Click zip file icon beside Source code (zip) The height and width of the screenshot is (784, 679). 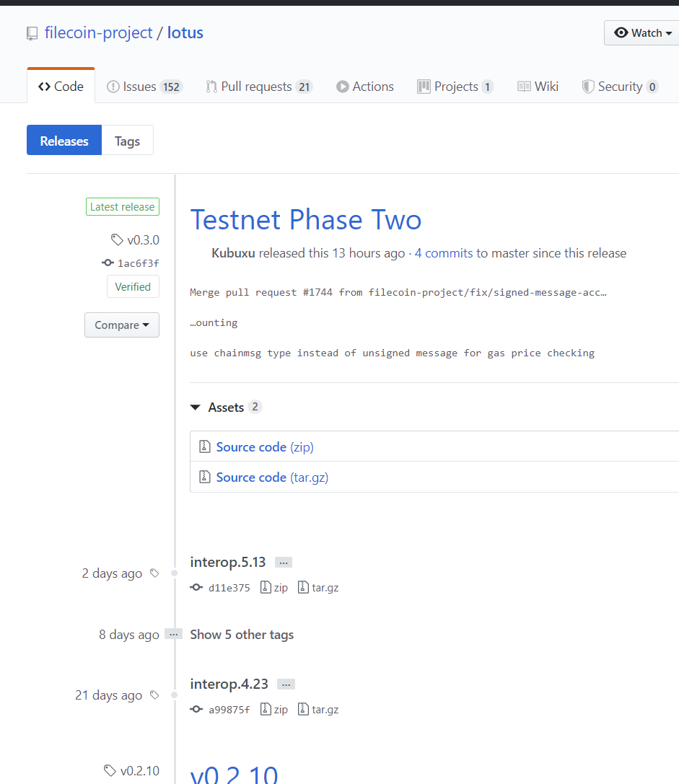(205, 446)
